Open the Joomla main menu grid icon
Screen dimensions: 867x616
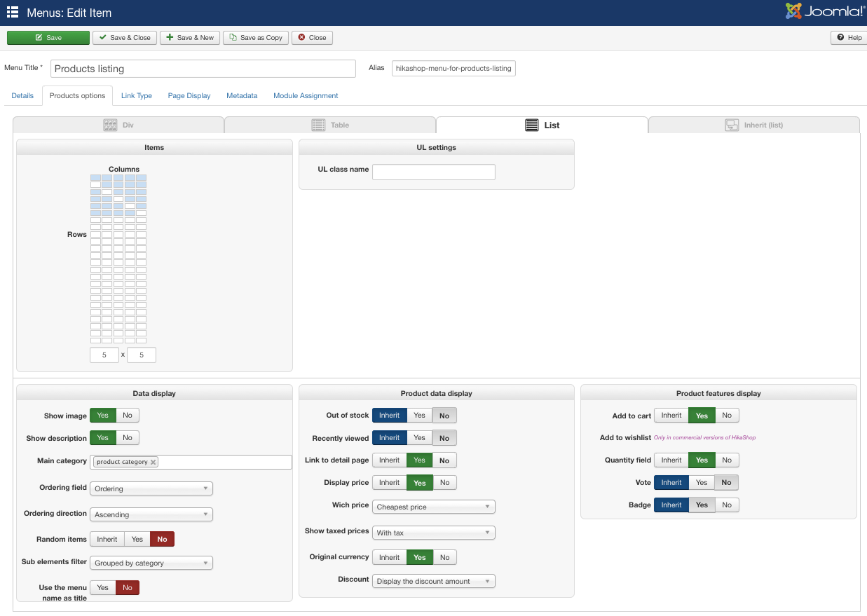pos(12,12)
